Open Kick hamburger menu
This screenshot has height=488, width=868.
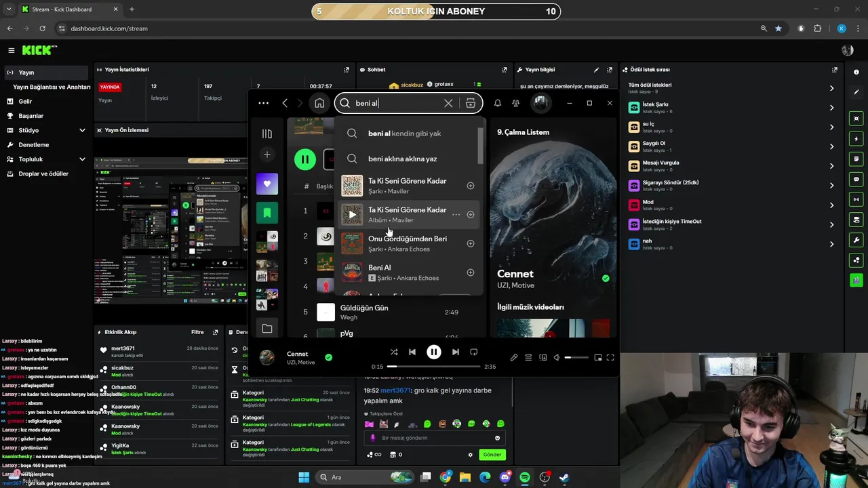pyautogui.click(x=12, y=50)
